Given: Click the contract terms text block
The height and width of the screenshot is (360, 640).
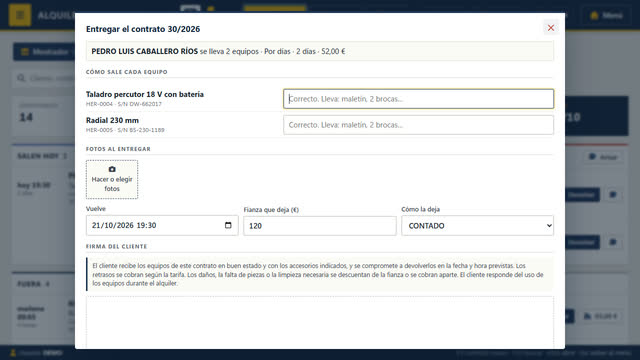Looking at the screenshot, I should (320, 274).
